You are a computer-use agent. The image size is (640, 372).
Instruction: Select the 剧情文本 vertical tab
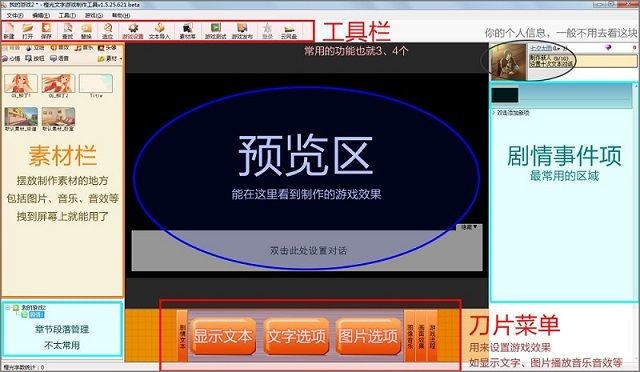point(182,336)
